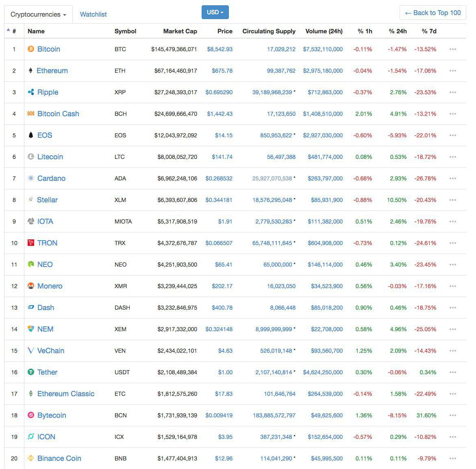Image resolution: width=476 pixels, height=469 pixels.
Task: Switch to the Watchlist tab
Action: click(93, 14)
